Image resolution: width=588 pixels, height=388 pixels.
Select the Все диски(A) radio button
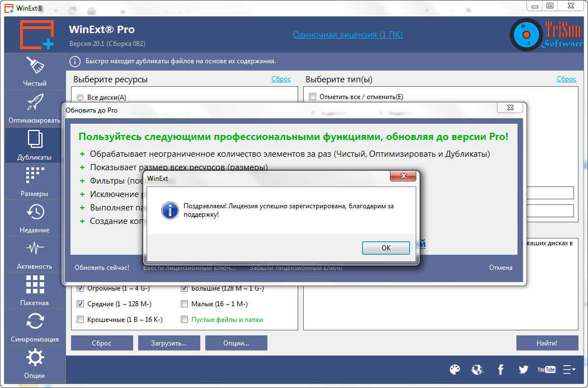[80, 97]
